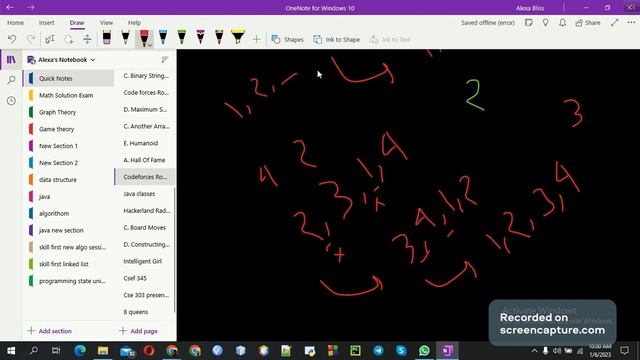Open the Insert tab

tap(47, 23)
